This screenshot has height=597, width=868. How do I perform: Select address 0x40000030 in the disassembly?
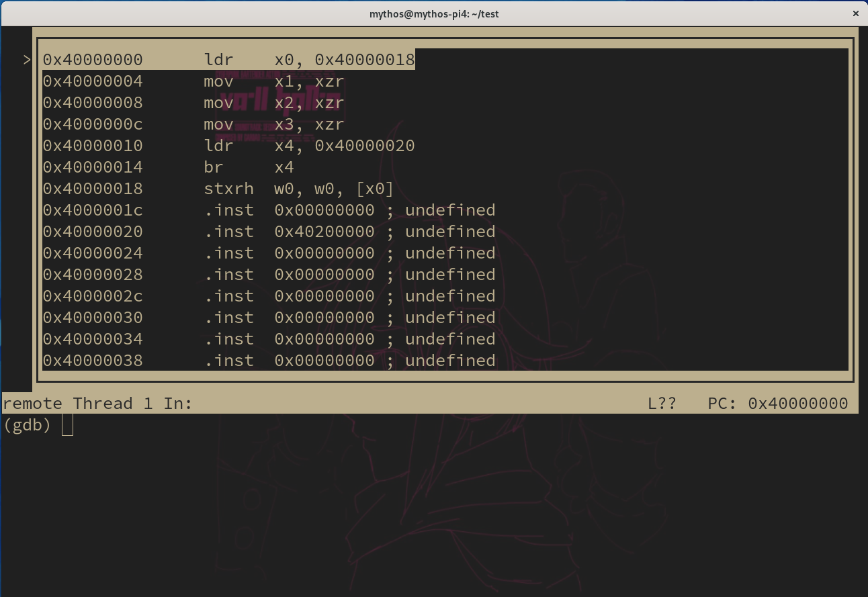[93, 318]
